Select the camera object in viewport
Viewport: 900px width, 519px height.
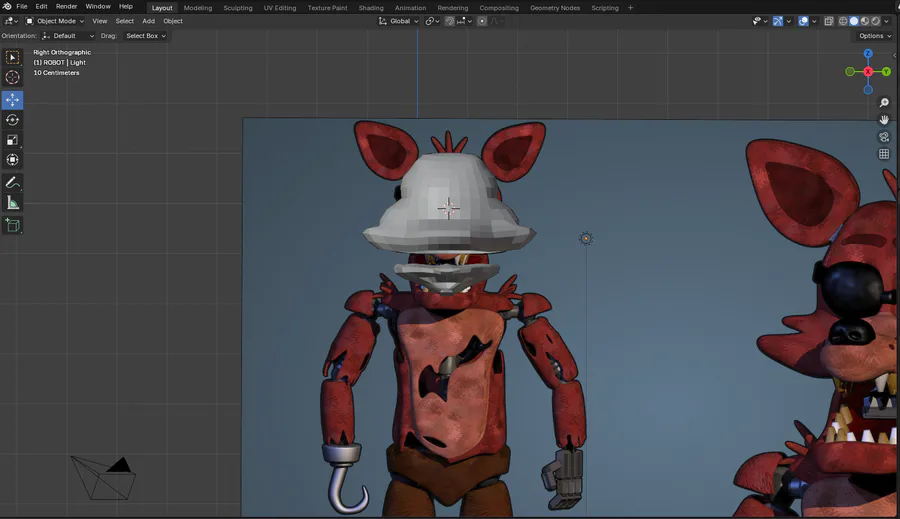point(103,478)
